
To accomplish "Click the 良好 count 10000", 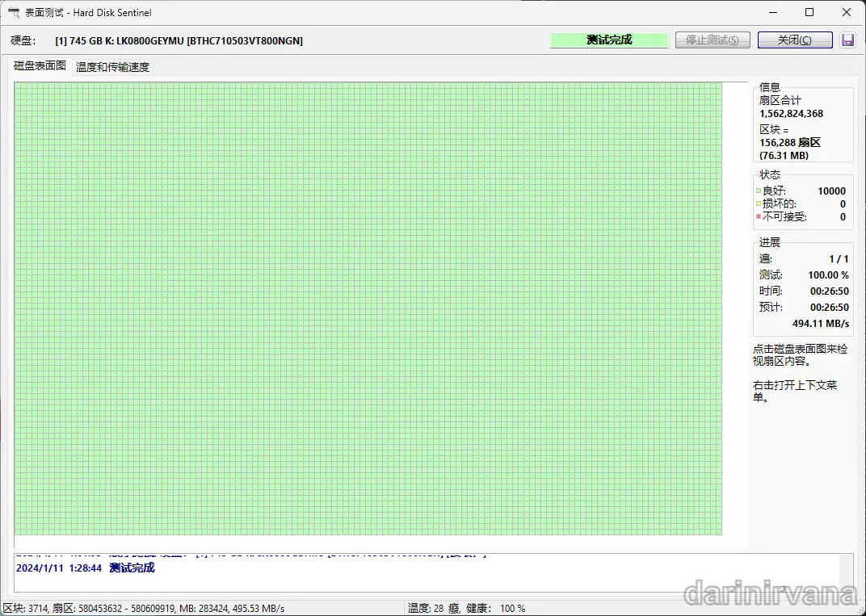I will 831,191.
